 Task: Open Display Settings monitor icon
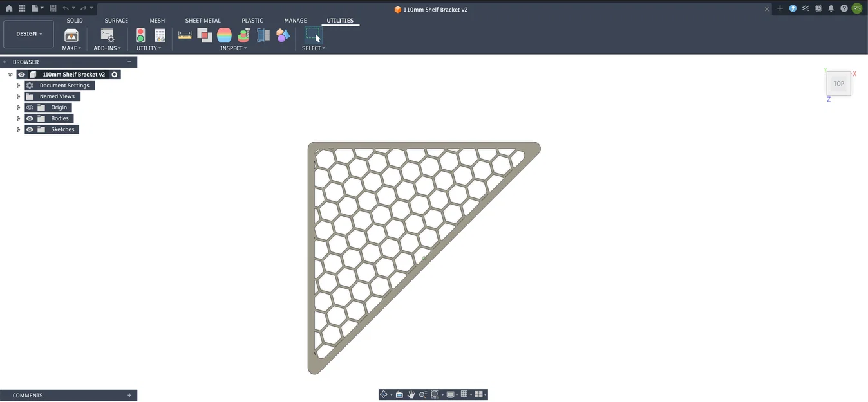[451, 394]
